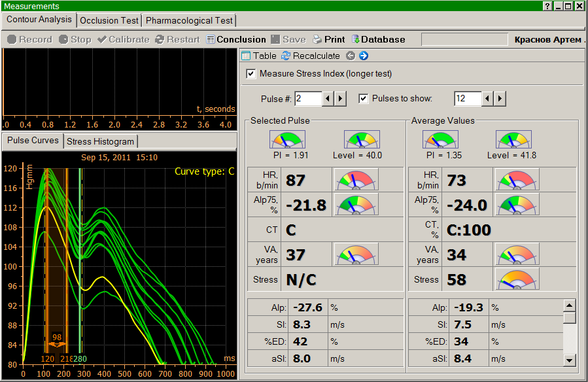Click the Selected Pulse PI gauge icon
The image size is (588, 382).
287,139
